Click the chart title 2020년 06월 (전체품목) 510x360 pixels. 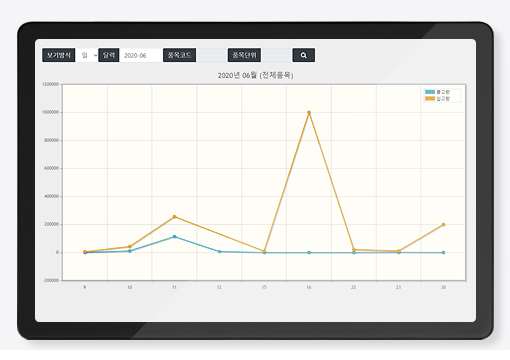[256, 76]
